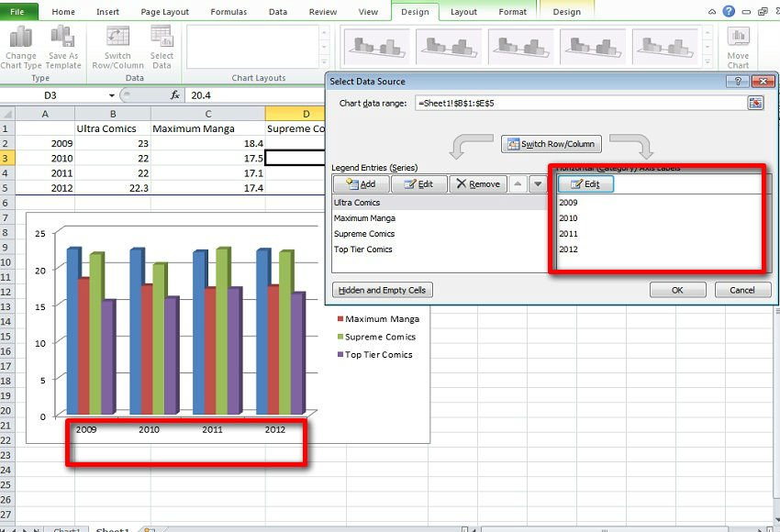Image resolution: width=780 pixels, height=532 pixels.
Task: Click Add in Legend Entries
Action: [360, 184]
